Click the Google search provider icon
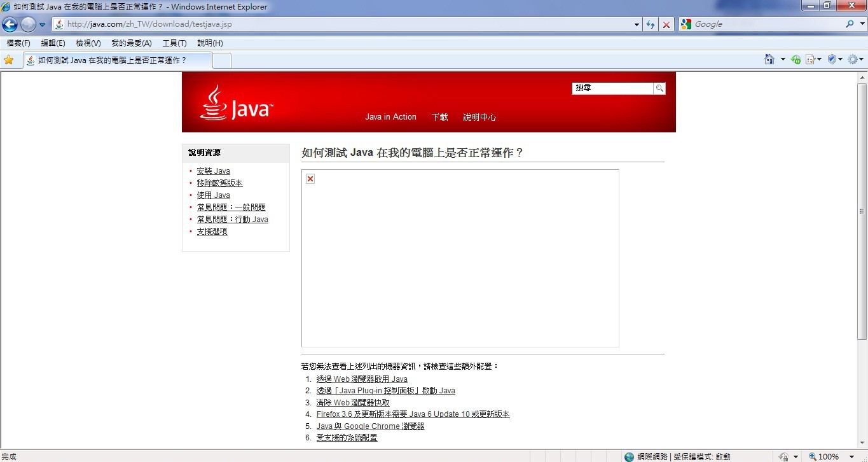868x462 pixels. coord(685,24)
